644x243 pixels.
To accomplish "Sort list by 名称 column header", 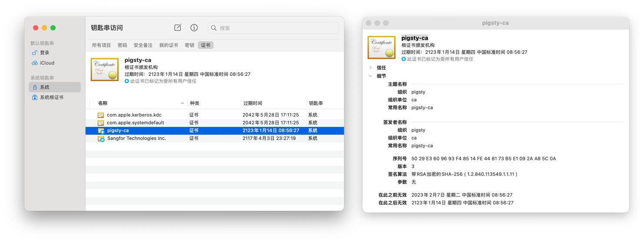I will [103, 104].
